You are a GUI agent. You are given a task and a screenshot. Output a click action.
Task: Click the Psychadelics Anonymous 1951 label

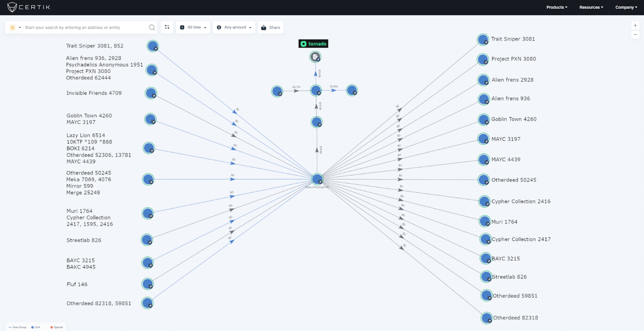pyautogui.click(x=105, y=65)
